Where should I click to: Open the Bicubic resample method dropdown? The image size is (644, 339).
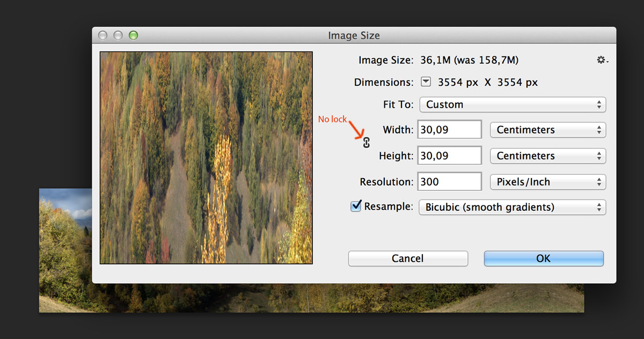(x=512, y=207)
